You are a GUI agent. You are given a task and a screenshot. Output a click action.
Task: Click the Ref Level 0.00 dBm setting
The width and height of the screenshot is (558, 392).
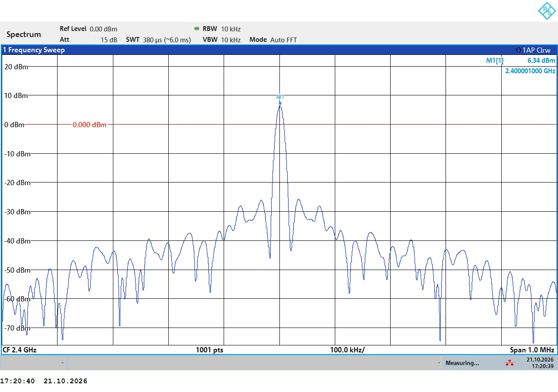pos(88,29)
